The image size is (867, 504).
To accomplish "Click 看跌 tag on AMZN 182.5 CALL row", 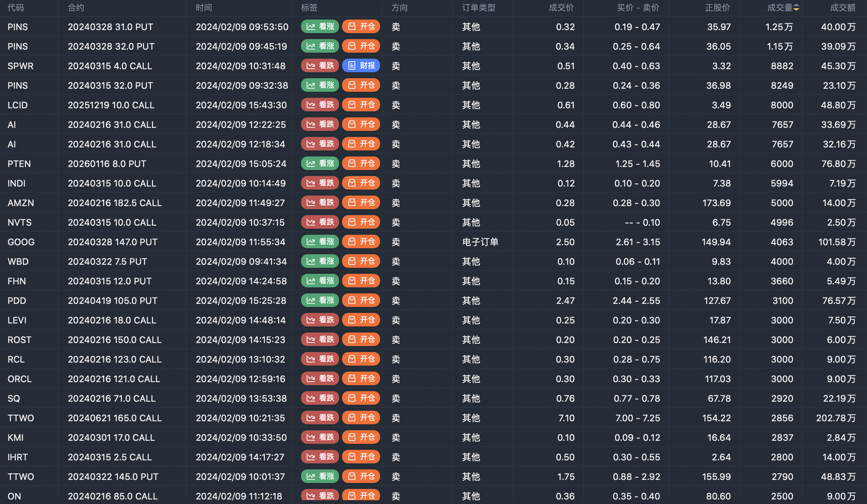I will [x=320, y=203].
